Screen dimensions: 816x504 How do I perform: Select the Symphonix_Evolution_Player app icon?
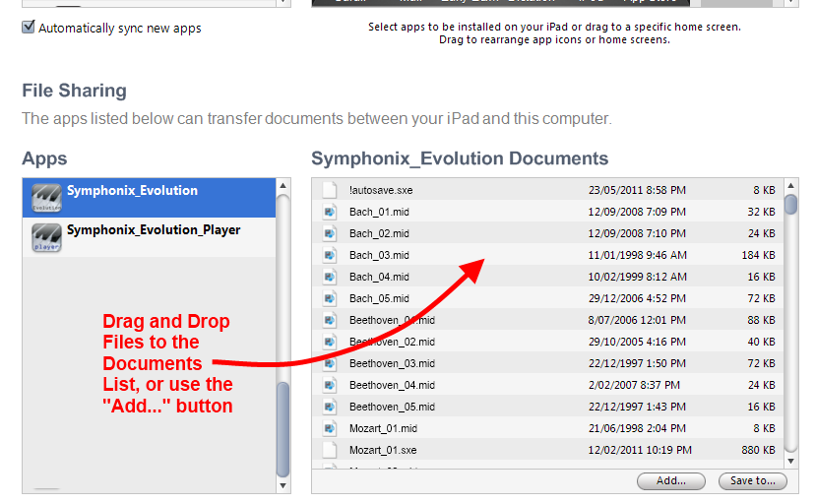(46, 237)
